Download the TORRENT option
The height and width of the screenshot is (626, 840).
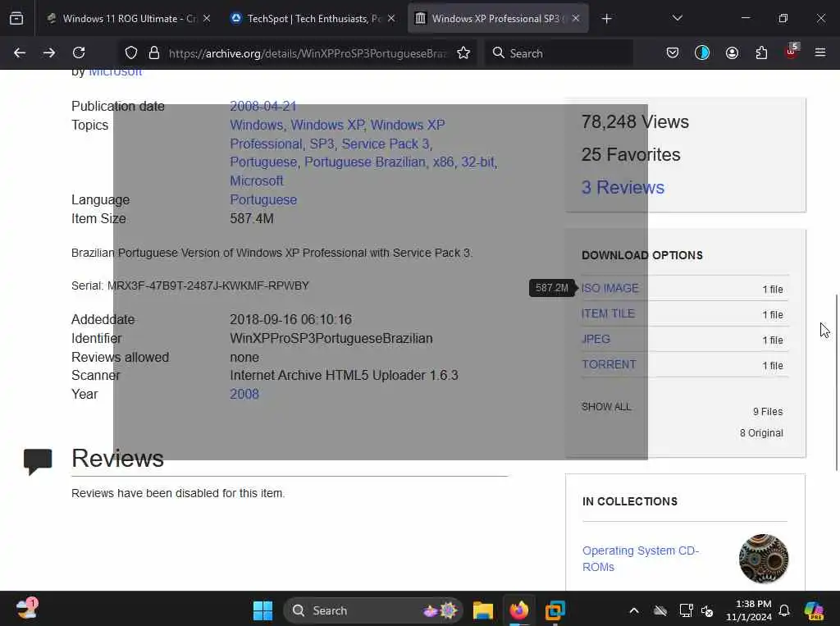coord(609,364)
